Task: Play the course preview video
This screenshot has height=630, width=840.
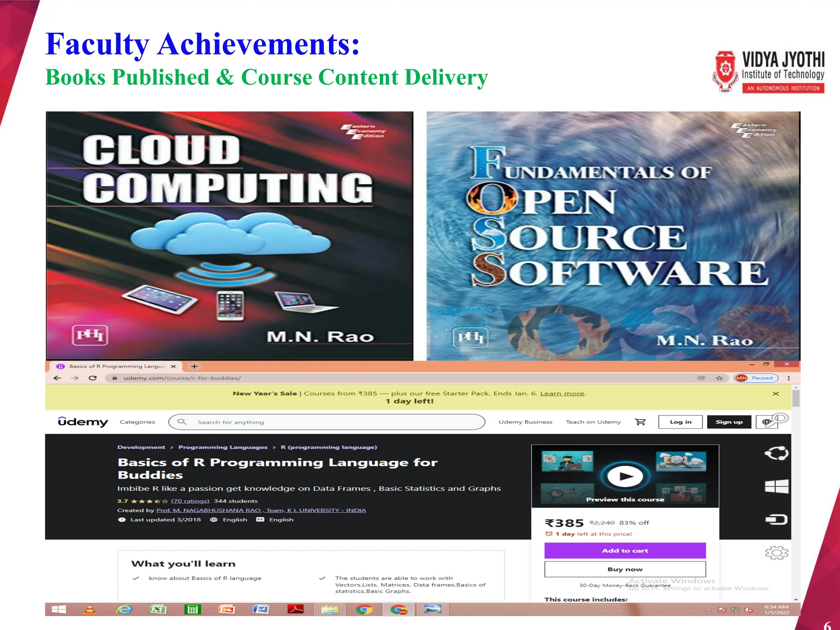Action: 625,476
